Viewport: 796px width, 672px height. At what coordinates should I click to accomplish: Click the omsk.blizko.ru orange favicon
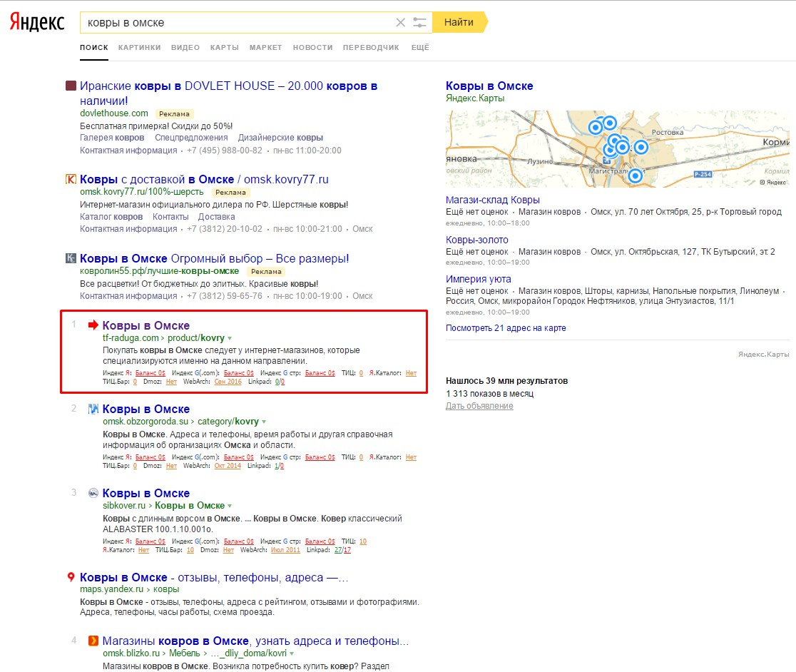[x=93, y=641]
